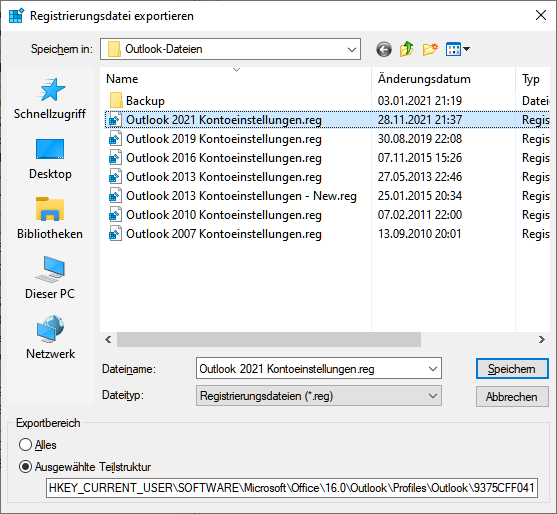Viewport: 557px width, 514px height.
Task: Click the horizontal scrollbar thumb
Action: (269, 340)
